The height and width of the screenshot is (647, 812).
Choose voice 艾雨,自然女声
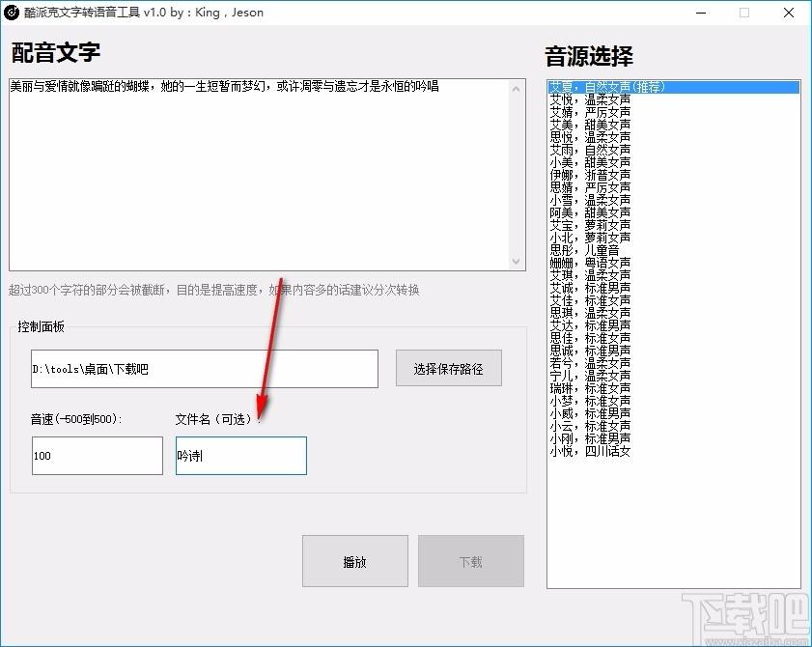click(x=673, y=150)
